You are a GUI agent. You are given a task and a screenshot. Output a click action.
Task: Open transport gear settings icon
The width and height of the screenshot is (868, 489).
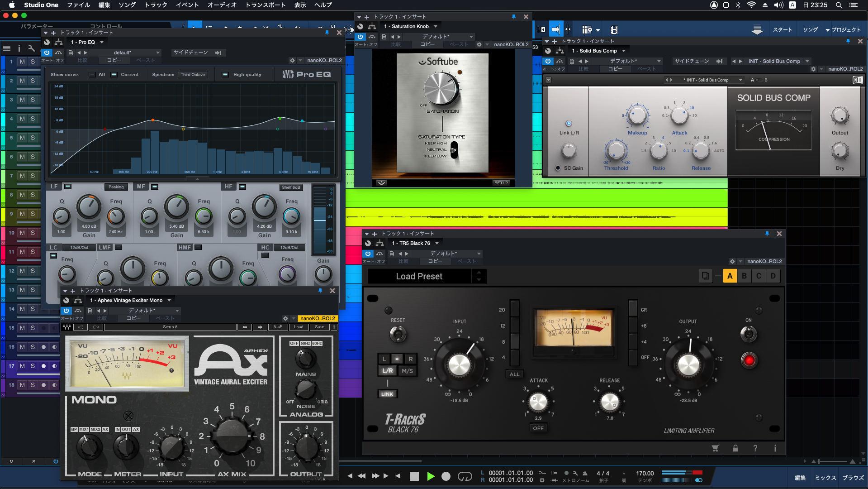point(542,480)
